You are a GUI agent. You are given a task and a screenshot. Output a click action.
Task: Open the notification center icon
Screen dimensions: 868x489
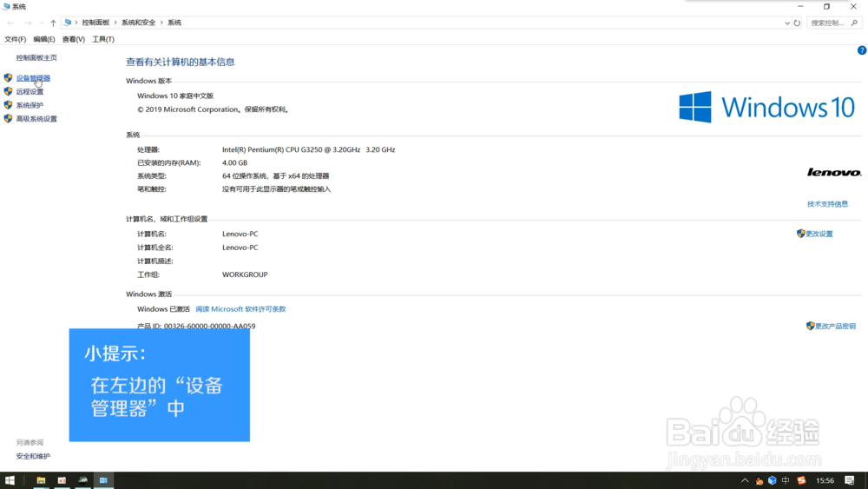click(850, 480)
